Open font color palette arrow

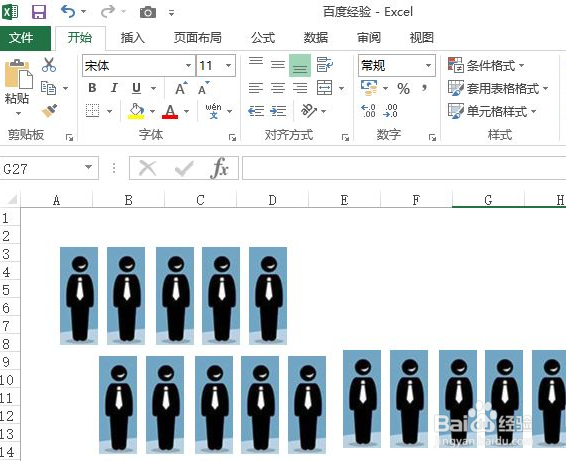[x=186, y=111]
